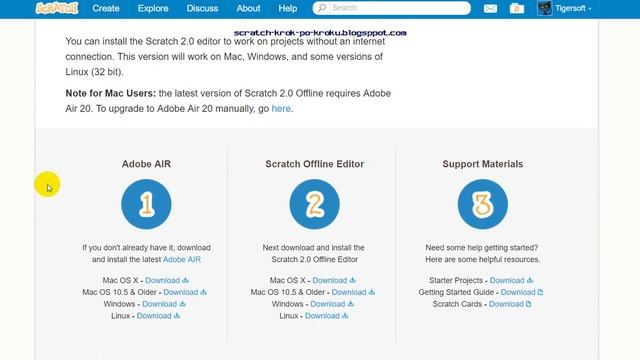The image size is (640, 360).
Task: Open the Adobe AIR text link
Action: (182, 260)
